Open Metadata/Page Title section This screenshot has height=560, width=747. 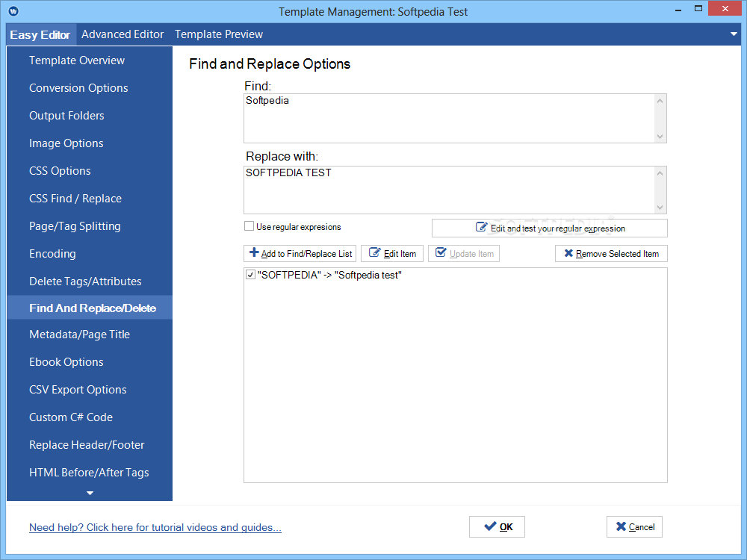[x=90, y=335]
